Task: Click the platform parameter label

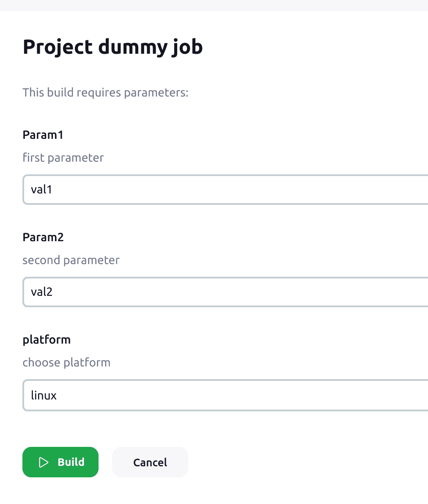Action: 47,339
